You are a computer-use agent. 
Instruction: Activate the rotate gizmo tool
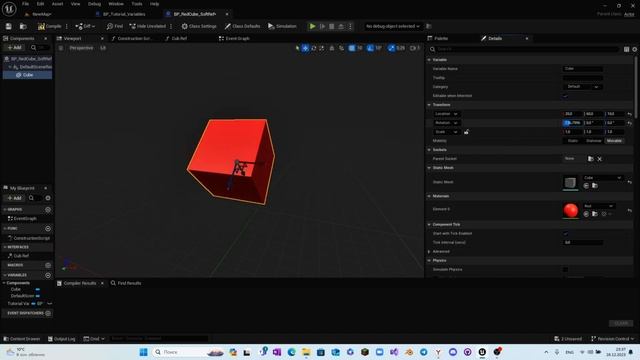pos(314,48)
